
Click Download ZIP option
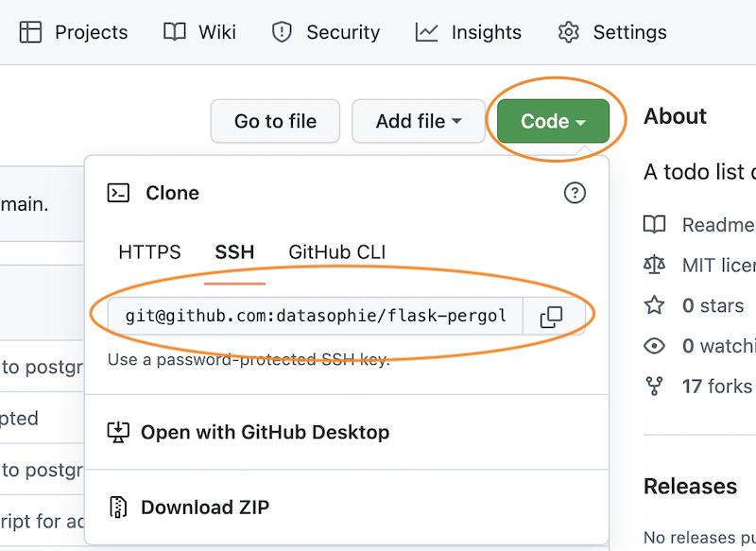click(x=205, y=508)
